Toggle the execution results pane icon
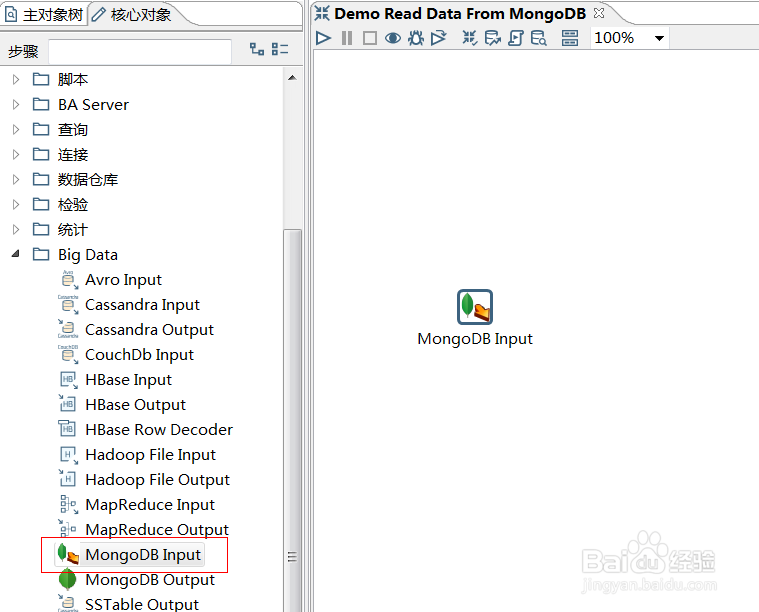 (570, 38)
